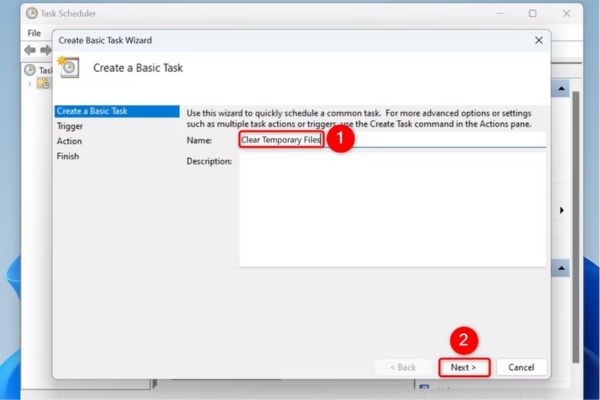Screen dimensions: 600x400
Task: Expand the right-pointing submenu arrow in Actions pane
Action: (561, 210)
